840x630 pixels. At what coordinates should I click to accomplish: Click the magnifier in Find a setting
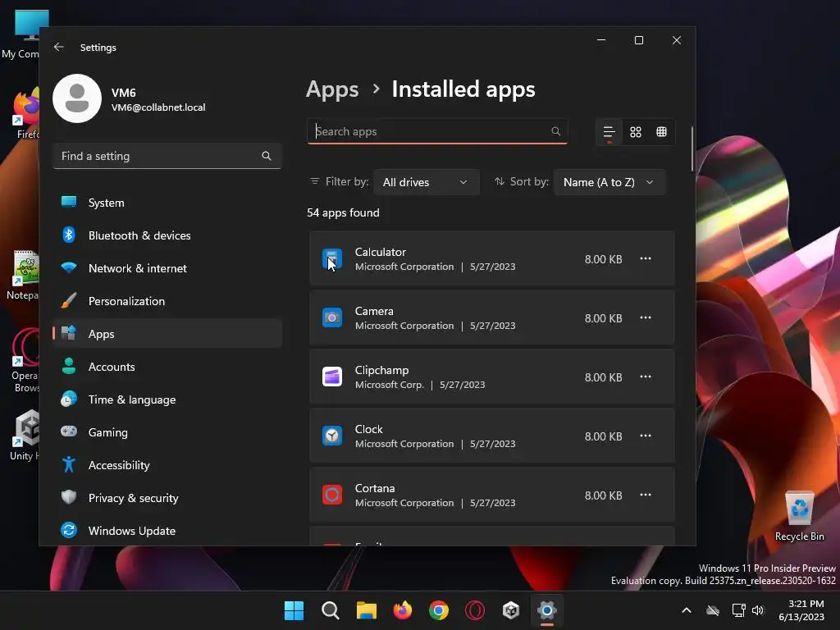pos(267,156)
